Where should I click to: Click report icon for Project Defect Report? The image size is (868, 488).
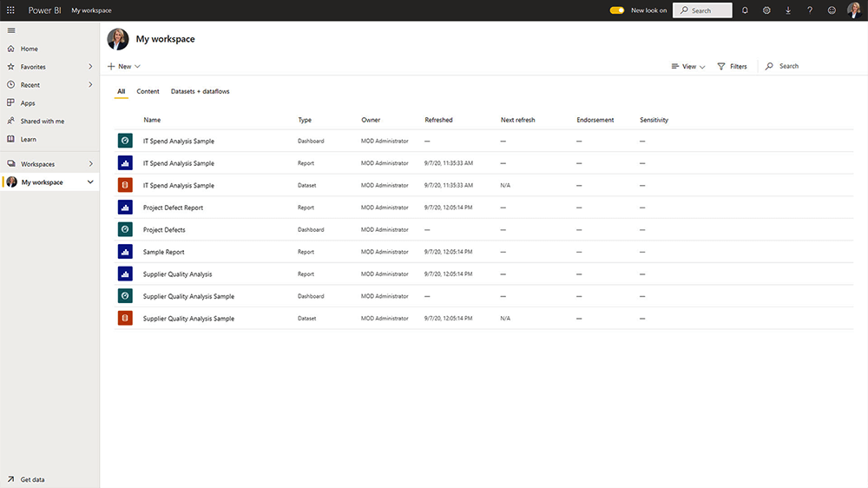125,208
